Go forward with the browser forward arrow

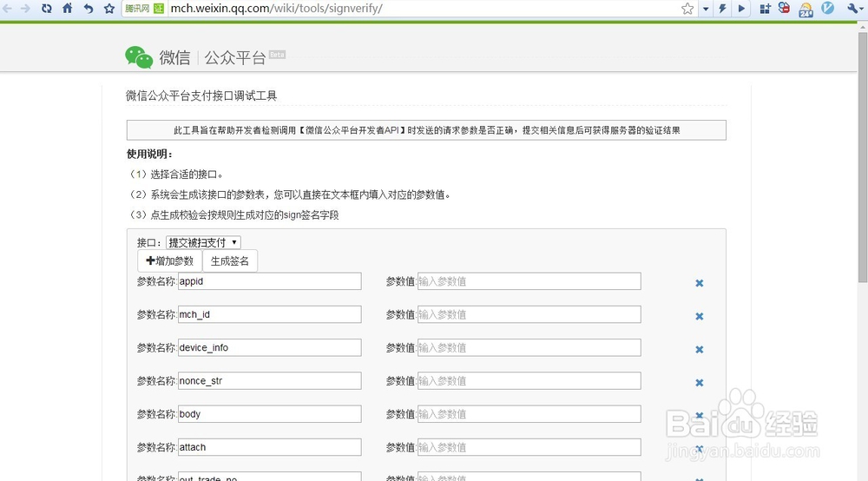25,9
